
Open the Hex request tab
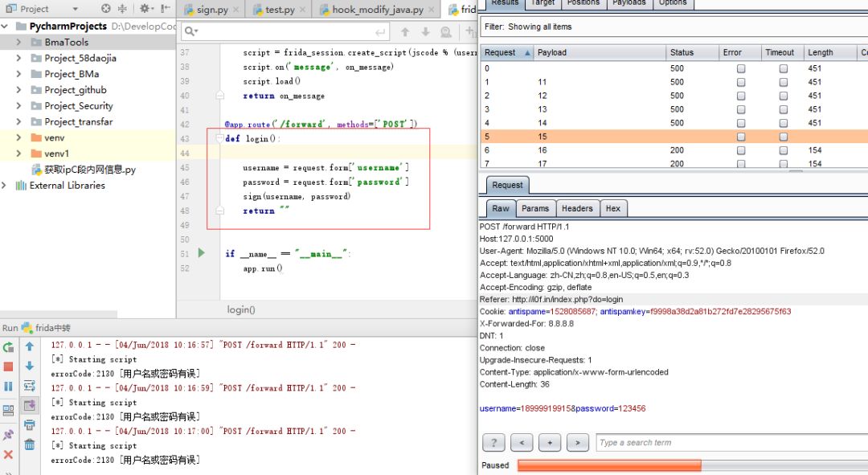click(x=612, y=208)
